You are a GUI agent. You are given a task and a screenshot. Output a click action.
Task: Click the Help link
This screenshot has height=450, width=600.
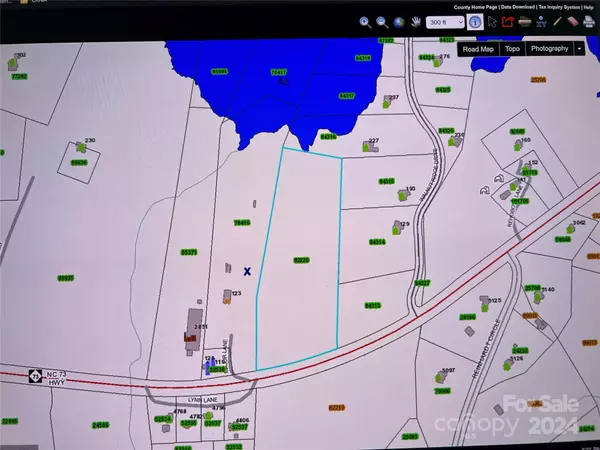pos(588,7)
